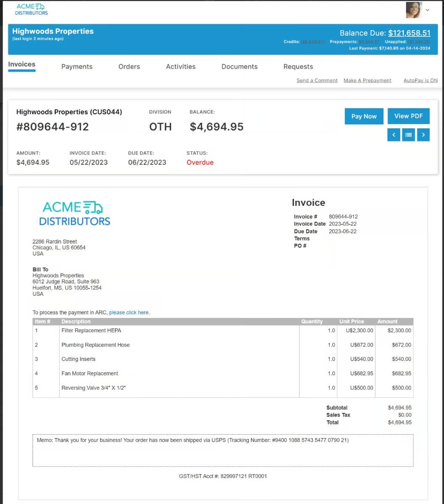The height and width of the screenshot is (504, 444).
Task: Click the View PDF button
Action: [x=409, y=116]
